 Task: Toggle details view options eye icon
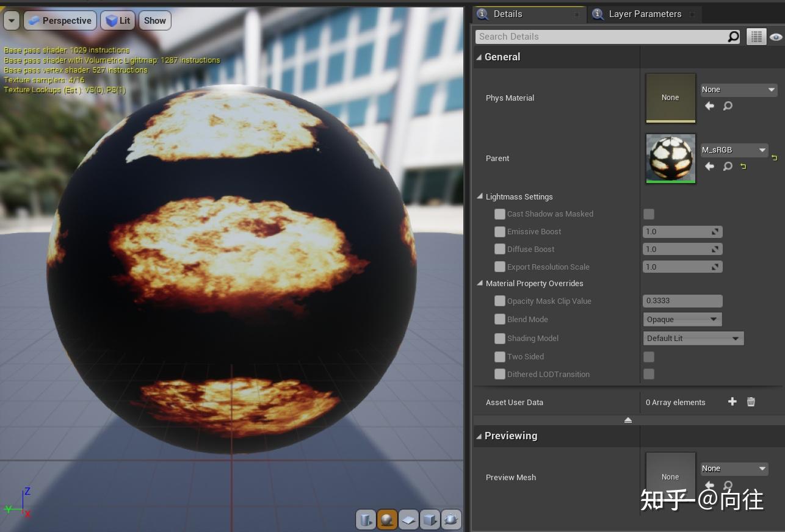(776, 37)
